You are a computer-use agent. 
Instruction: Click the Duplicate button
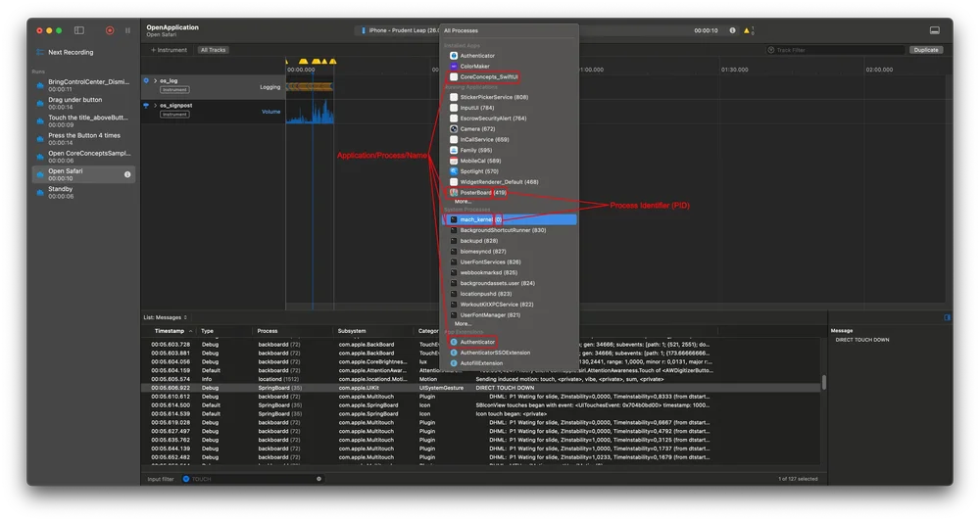pos(926,50)
